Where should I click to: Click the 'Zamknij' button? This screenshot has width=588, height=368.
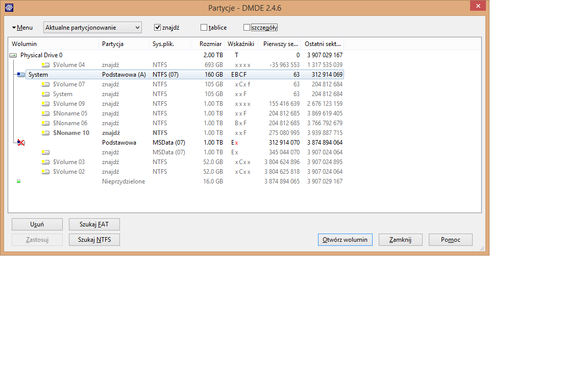(401, 240)
